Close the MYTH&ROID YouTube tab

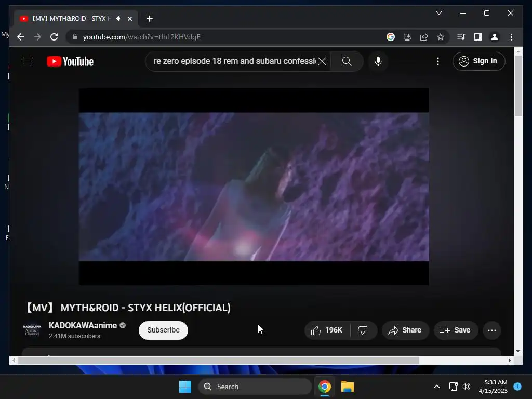pos(129,19)
